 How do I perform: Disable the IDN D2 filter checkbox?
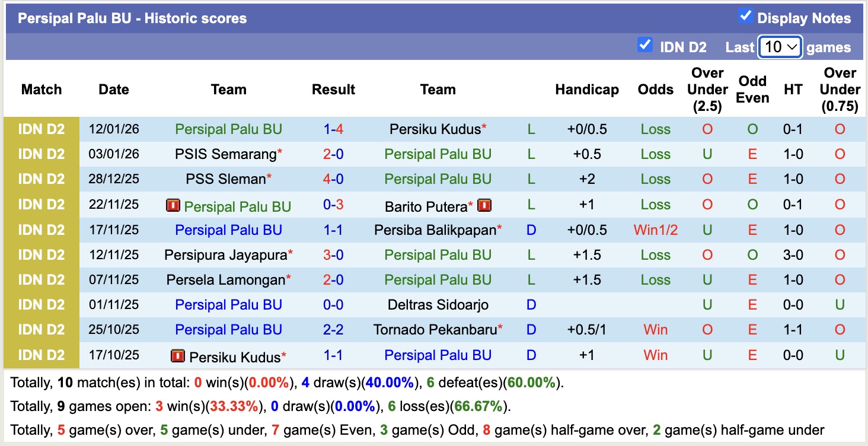pos(644,45)
